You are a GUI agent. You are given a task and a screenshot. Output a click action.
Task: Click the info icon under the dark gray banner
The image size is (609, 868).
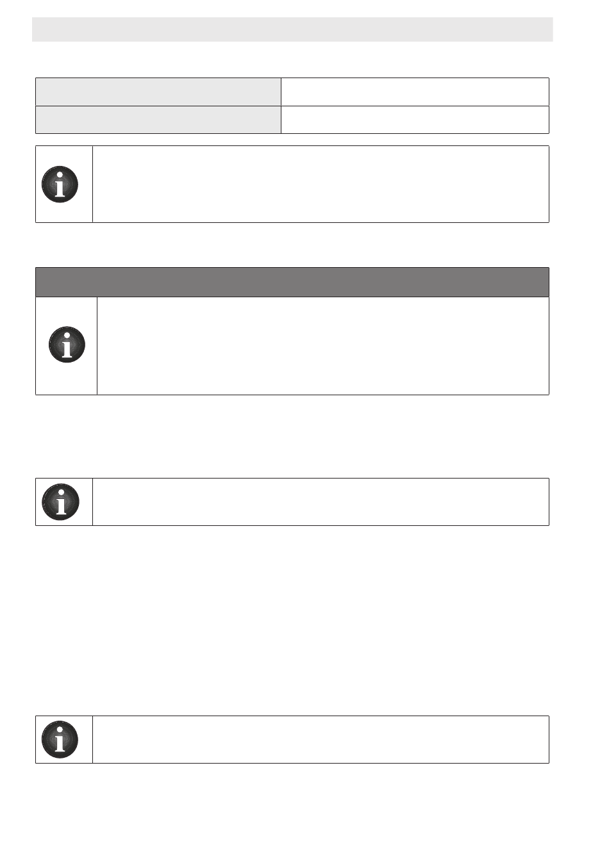point(67,345)
